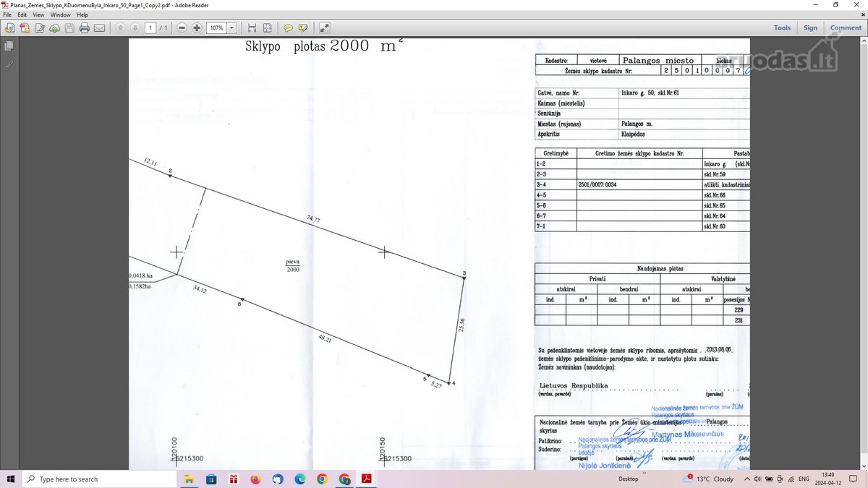The width and height of the screenshot is (868, 488).
Task: Click the Sign pane button
Action: pyautogui.click(x=810, y=28)
